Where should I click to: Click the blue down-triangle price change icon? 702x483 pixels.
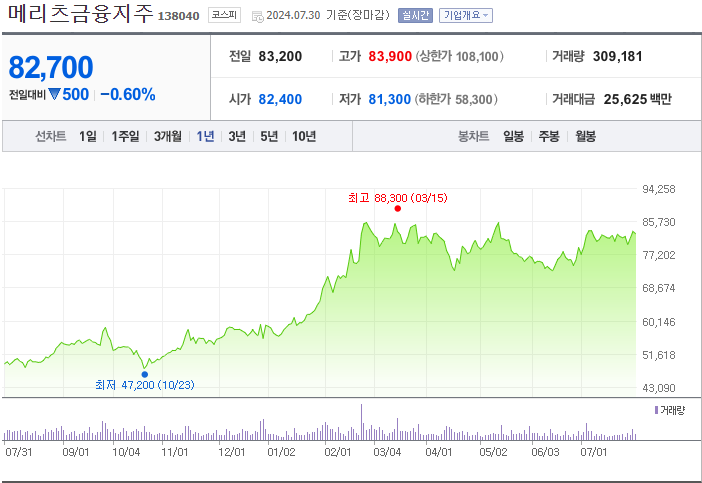pos(54,94)
